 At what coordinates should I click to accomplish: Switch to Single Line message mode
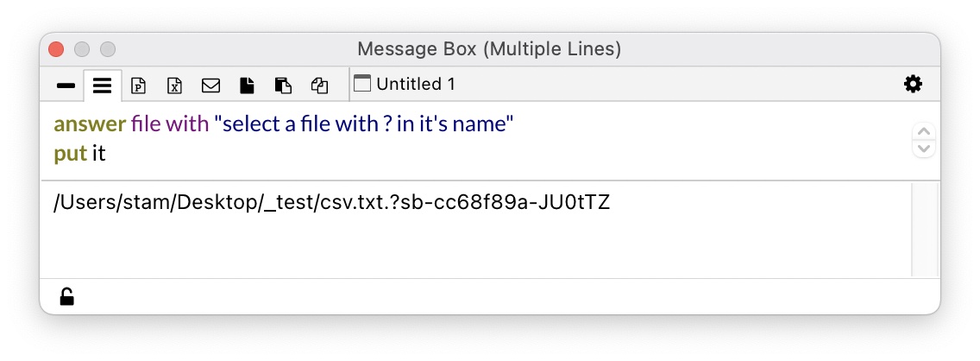pyautogui.click(x=65, y=85)
